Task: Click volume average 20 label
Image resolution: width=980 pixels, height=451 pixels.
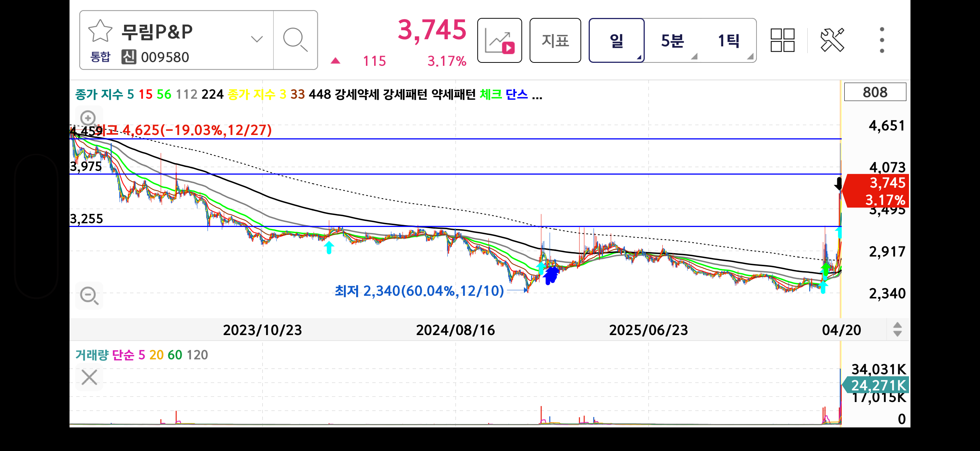Action: click(x=156, y=355)
